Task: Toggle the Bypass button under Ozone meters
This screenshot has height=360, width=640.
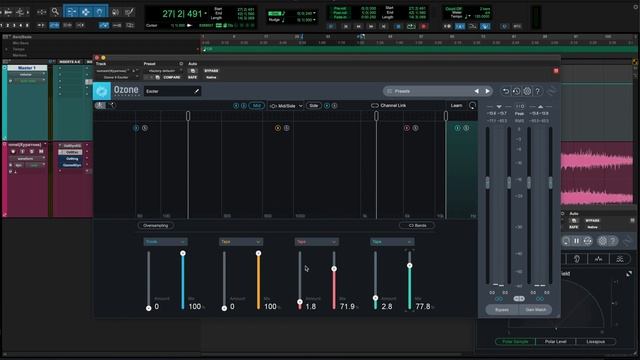Action: (502, 310)
